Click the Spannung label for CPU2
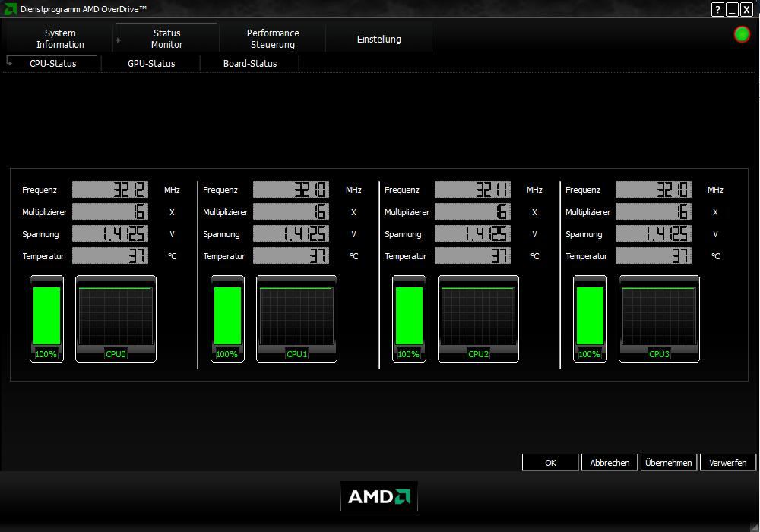Screen dimensions: 760x532 click(403, 234)
